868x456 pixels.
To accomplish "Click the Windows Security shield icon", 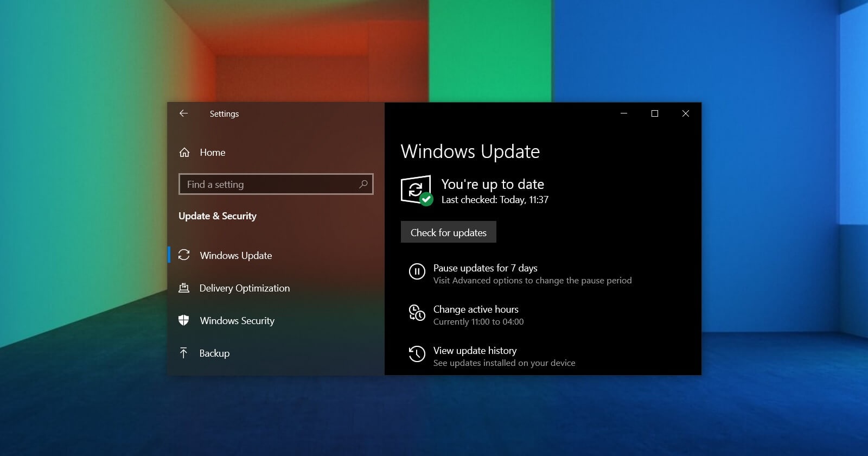I will (184, 320).
